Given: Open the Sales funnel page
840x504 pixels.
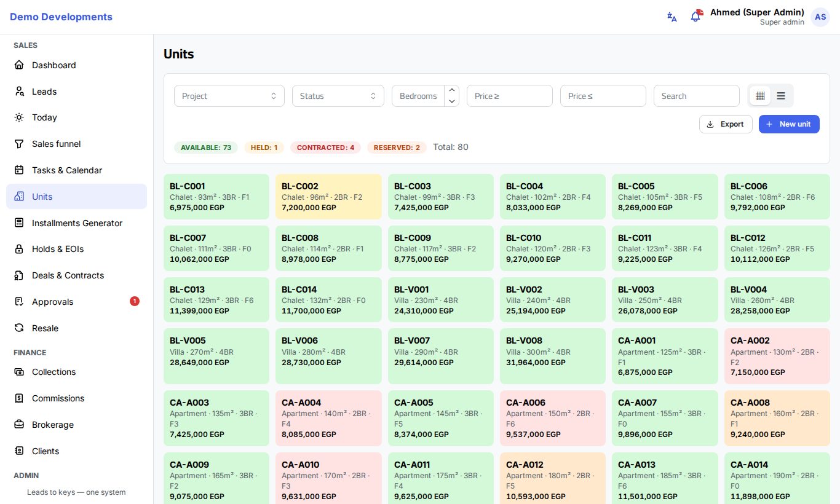Looking at the screenshot, I should coord(77,144).
